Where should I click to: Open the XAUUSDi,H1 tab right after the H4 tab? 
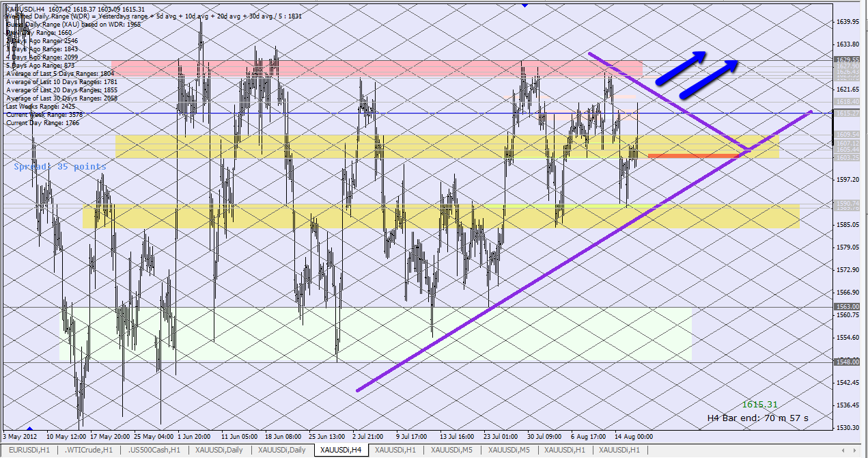pyautogui.click(x=395, y=450)
